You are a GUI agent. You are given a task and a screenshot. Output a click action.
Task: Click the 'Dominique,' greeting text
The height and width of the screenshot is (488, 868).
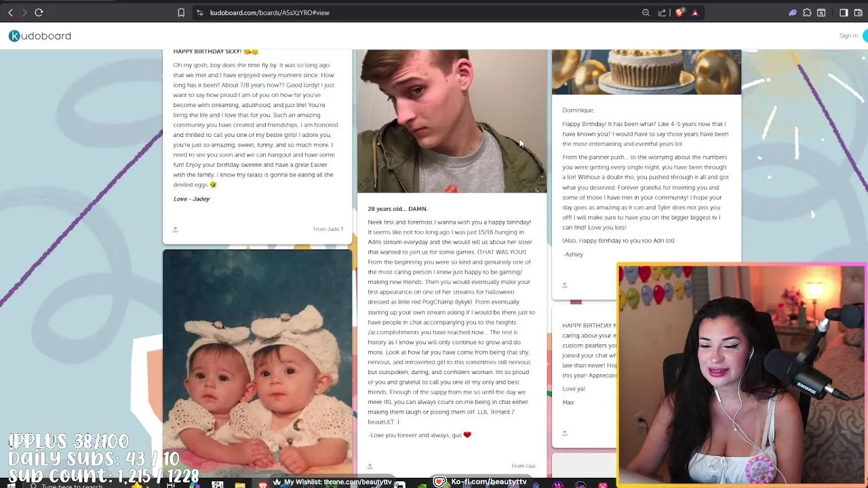(x=578, y=110)
